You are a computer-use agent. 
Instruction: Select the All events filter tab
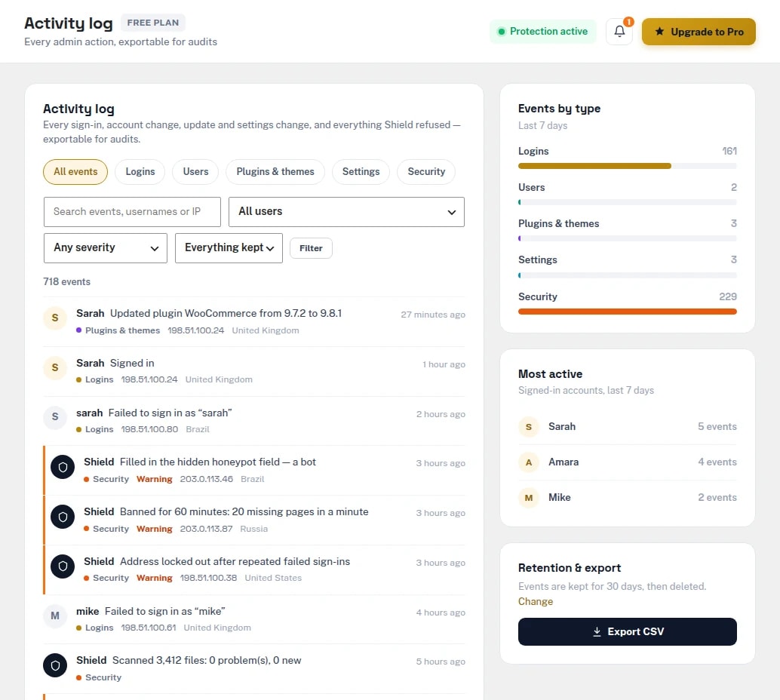click(75, 172)
